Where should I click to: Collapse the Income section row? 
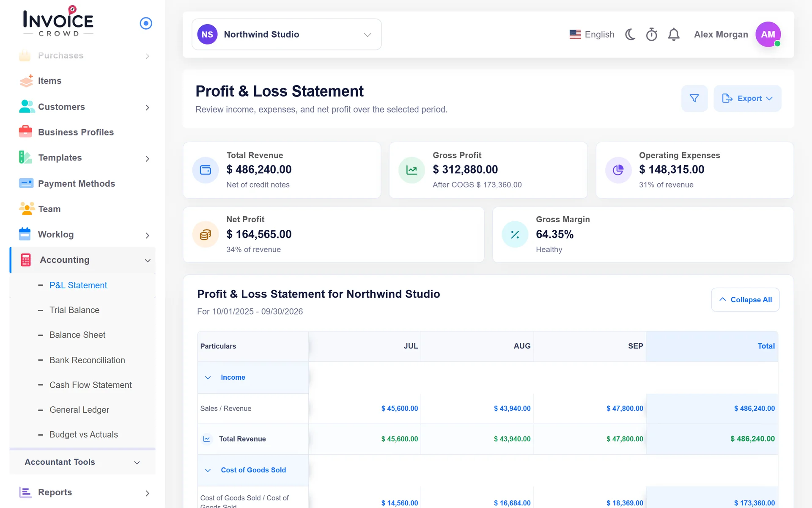click(253, 378)
